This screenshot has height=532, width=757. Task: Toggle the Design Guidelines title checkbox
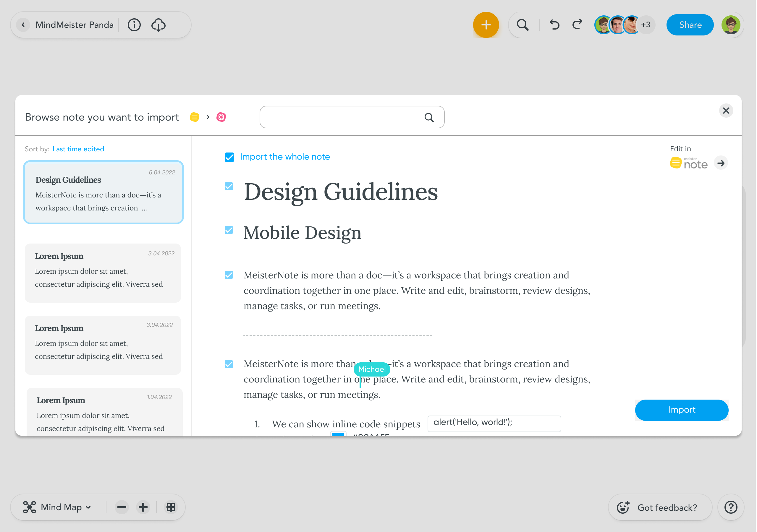click(x=229, y=186)
